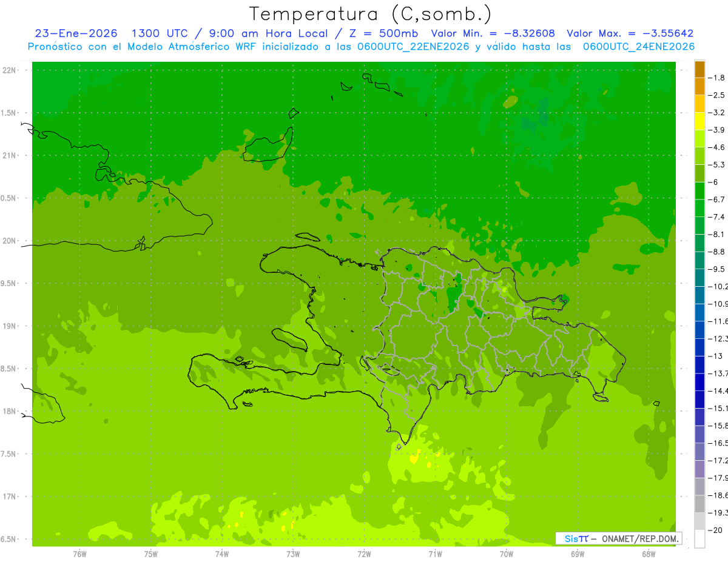Click the '-8.1' colorbar label
This screenshot has height=562, width=728.
click(x=716, y=234)
